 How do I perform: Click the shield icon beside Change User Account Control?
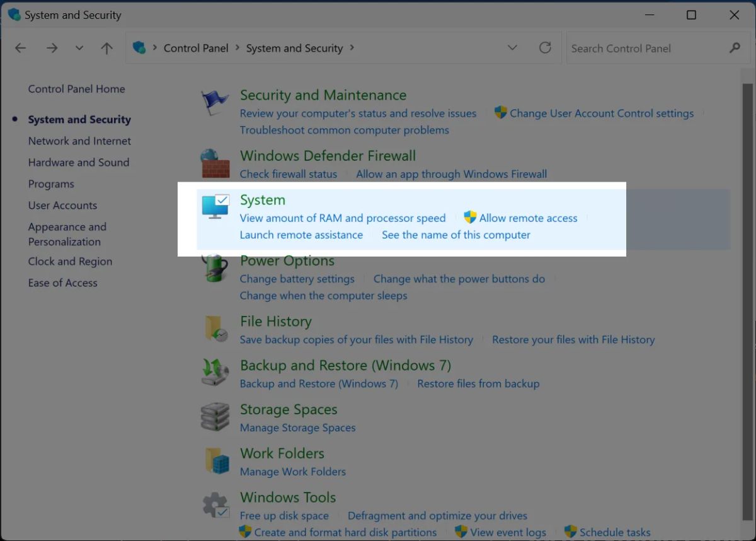501,113
